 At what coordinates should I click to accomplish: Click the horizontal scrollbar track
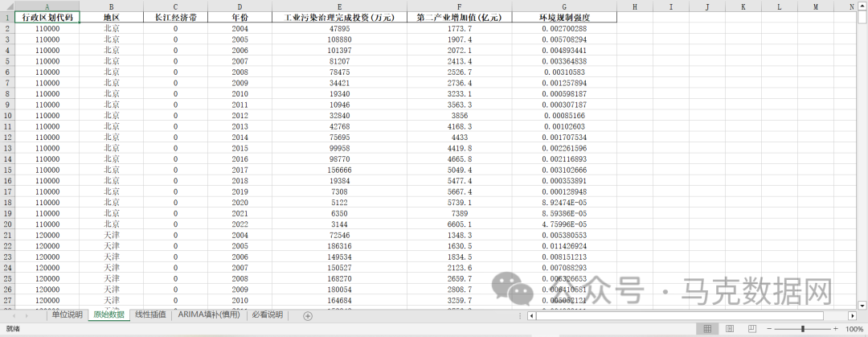pyautogui.click(x=692, y=316)
